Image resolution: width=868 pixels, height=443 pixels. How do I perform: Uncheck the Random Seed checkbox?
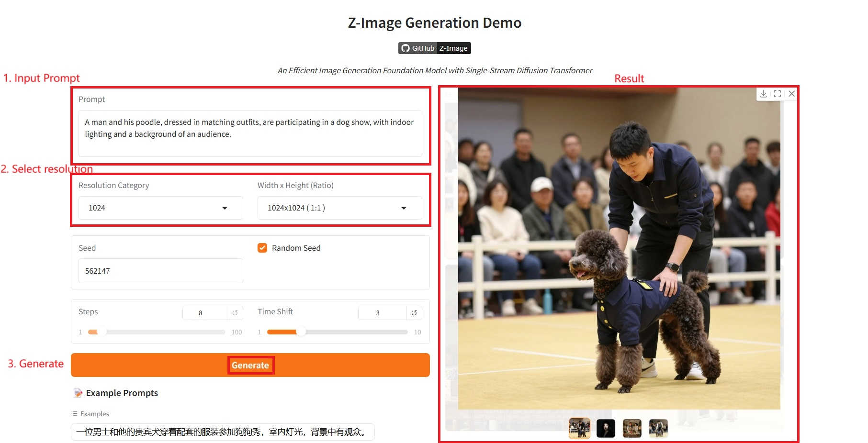click(x=262, y=248)
